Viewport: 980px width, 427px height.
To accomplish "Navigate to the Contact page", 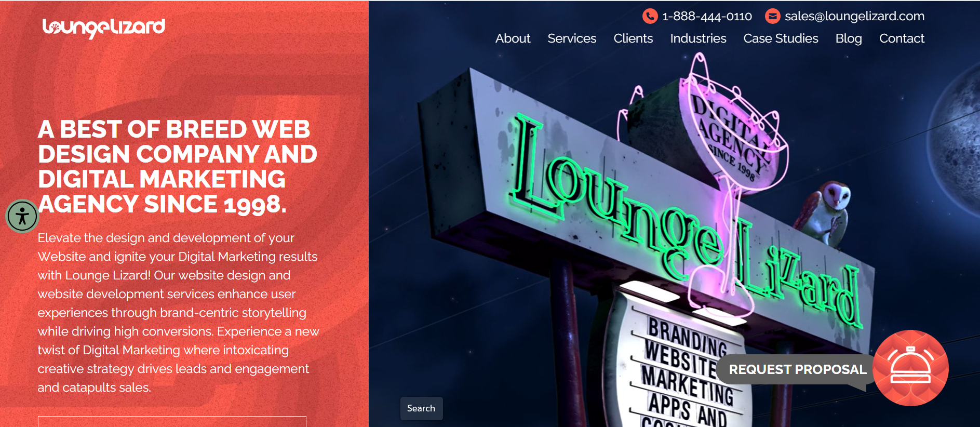I will 902,38.
